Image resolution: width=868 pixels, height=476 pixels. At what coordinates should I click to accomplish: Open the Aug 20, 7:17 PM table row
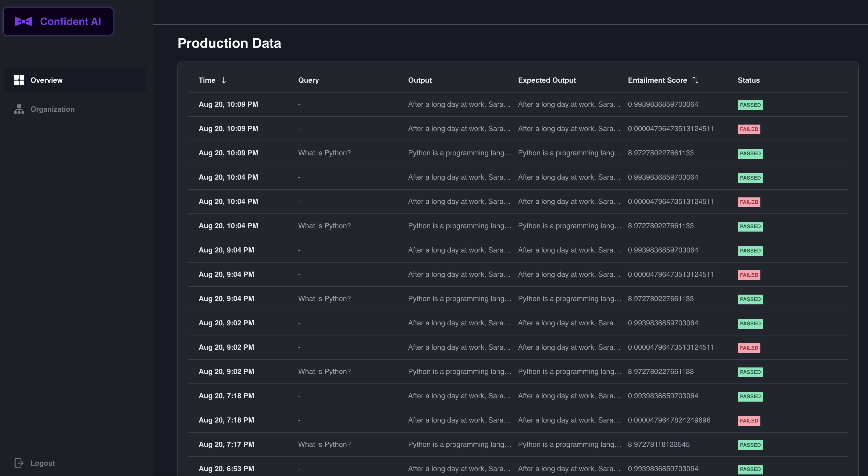coord(226,444)
